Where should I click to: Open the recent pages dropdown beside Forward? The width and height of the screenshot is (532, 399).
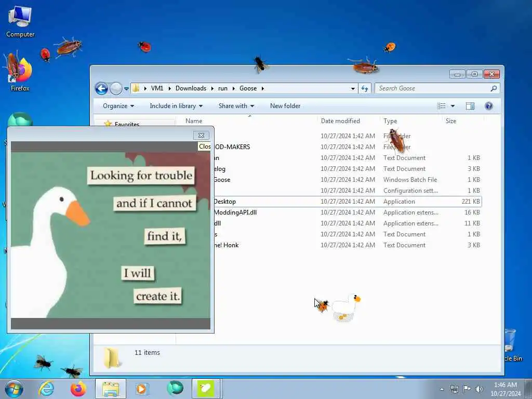tap(126, 88)
